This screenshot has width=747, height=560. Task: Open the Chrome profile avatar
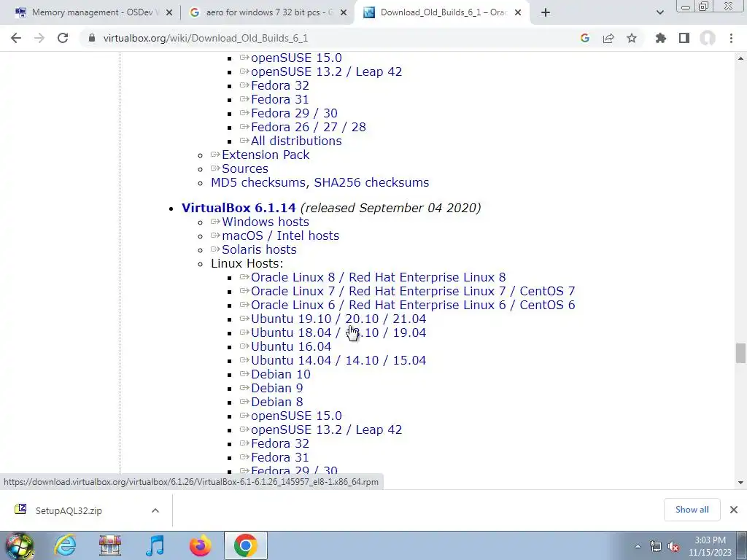tap(708, 38)
